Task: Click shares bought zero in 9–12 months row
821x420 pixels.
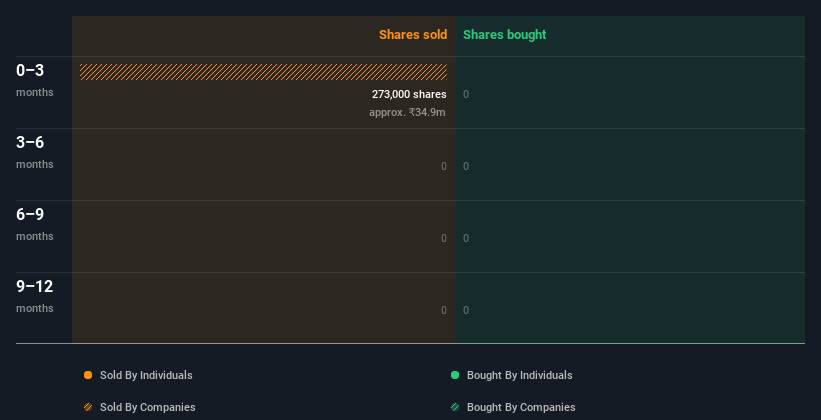Action: tap(466, 311)
